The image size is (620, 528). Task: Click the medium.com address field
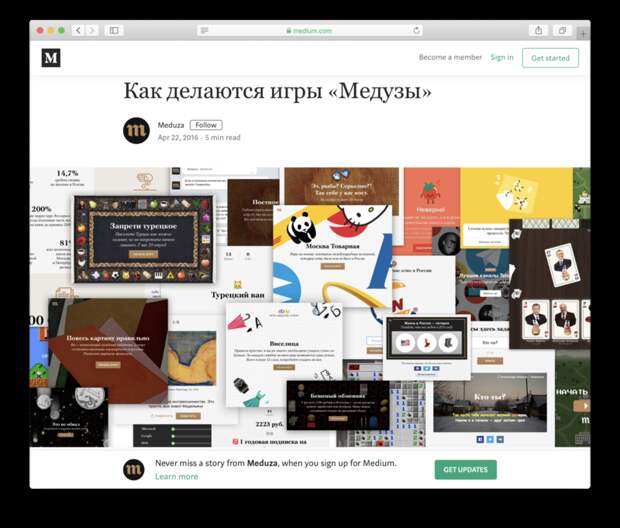click(310, 30)
